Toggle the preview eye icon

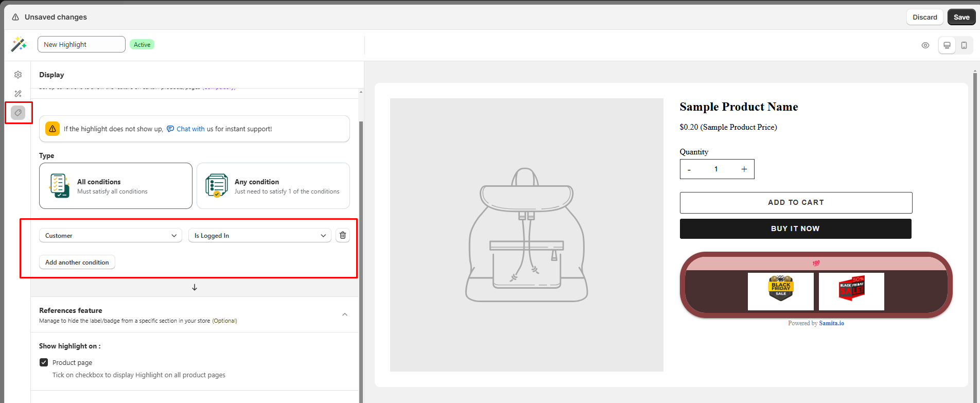coord(925,45)
